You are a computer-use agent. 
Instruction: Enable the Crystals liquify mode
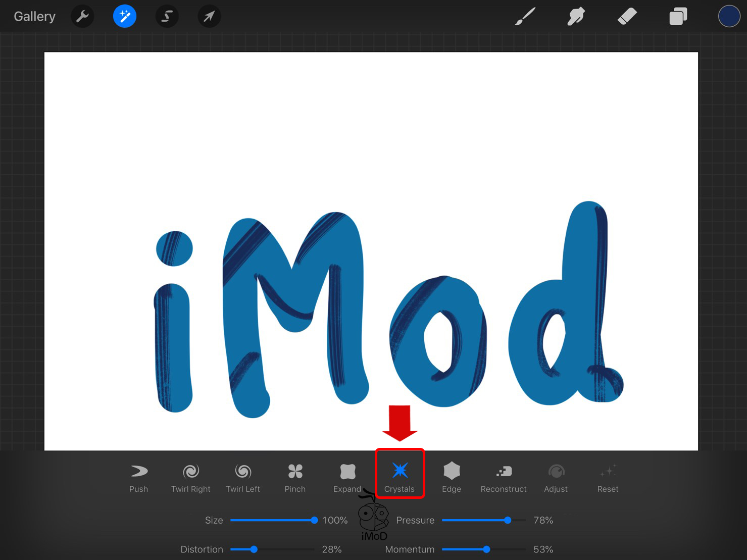pyautogui.click(x=400, y=475)
